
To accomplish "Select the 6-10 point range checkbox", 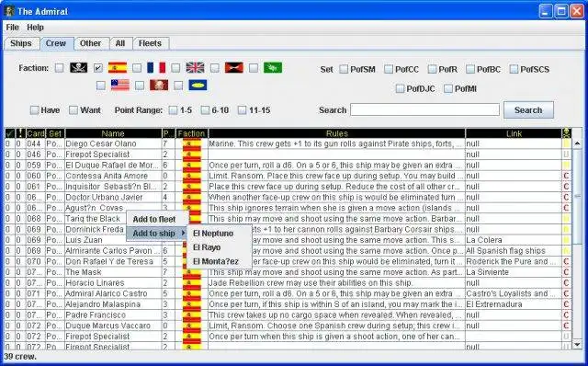I will [205, 110].
